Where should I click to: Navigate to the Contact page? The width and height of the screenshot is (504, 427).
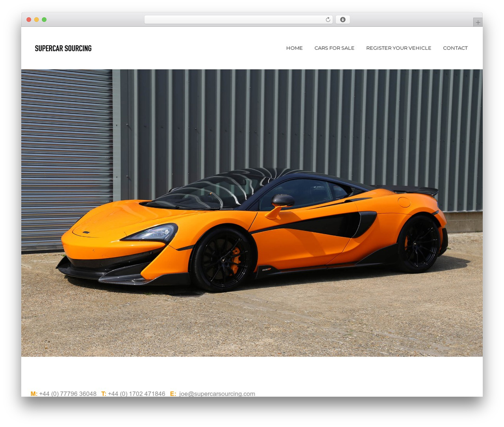click(455, 48)
